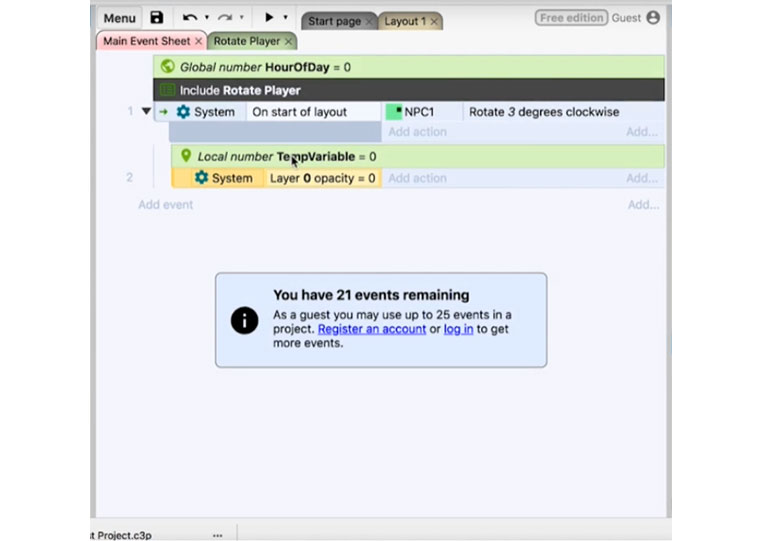Click the info icon in the notification
This screenshot has height=541, width=763.
pyautogui.click(x=244, y=320)
